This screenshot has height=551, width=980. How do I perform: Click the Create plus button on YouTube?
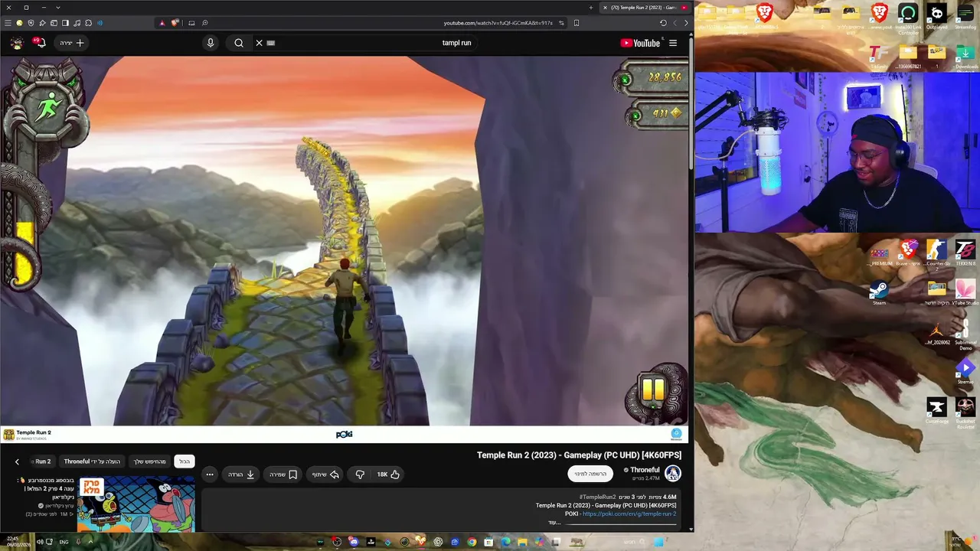(x=73, y=43)
